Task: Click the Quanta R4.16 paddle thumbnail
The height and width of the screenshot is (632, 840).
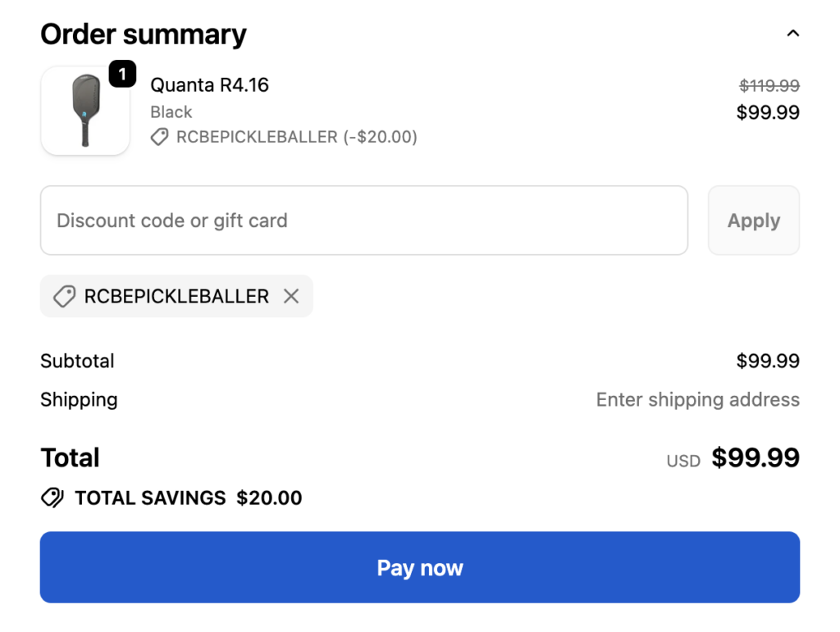Action: [x=85, y=111]
